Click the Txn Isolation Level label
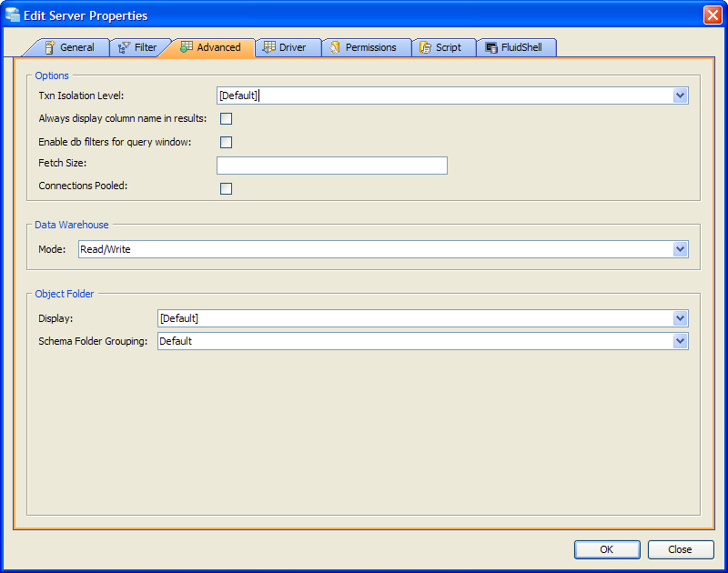Screen dimensions: 728x573 coord(81,95)
